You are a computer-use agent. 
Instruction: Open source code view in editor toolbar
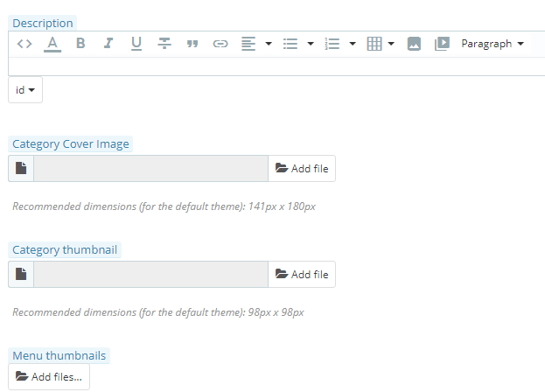tap(24, 44)
